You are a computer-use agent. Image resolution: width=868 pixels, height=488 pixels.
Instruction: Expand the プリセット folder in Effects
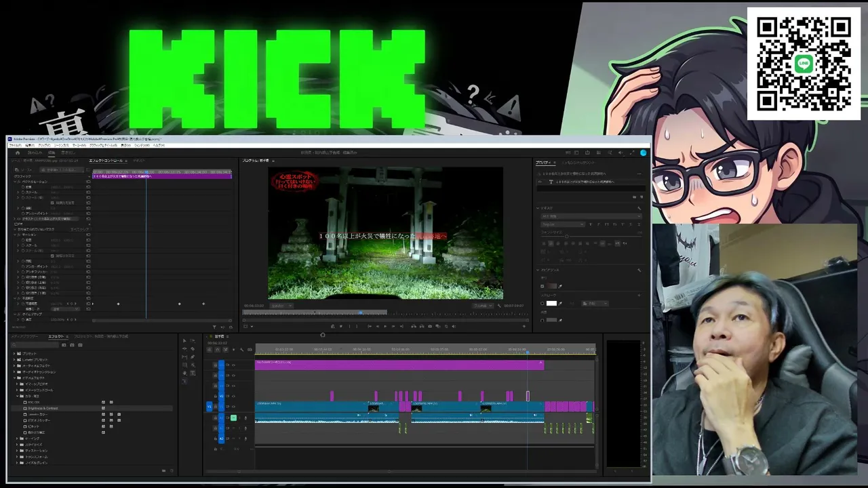[x=15, y=353]
